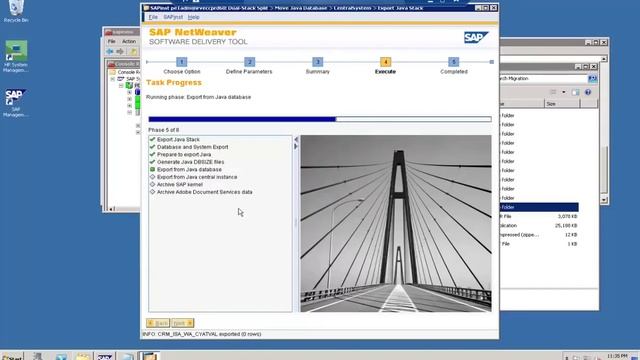
Task: Collapse the green system node in console tree
Action: (121, 86)
